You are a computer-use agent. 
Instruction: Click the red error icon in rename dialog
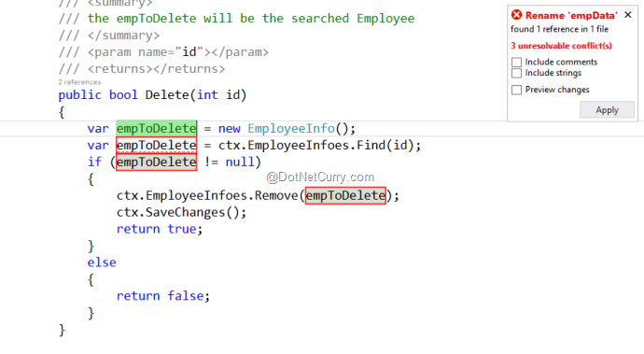(x=516, y=15)
